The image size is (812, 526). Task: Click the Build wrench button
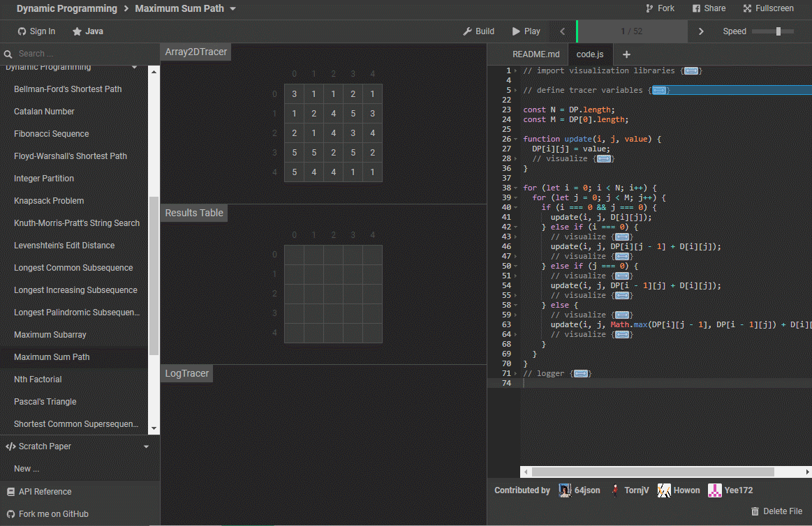(478, 31)
